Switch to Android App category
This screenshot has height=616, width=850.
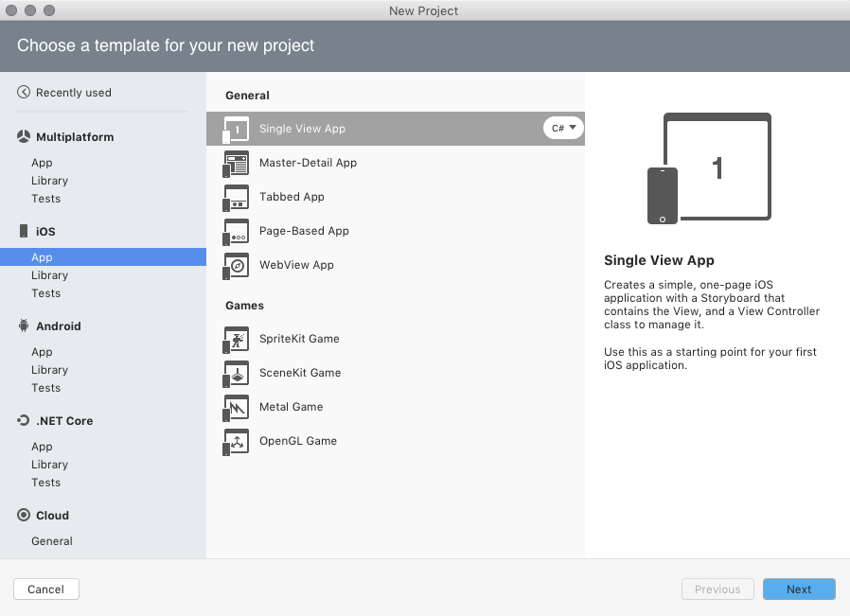(42, 351)
